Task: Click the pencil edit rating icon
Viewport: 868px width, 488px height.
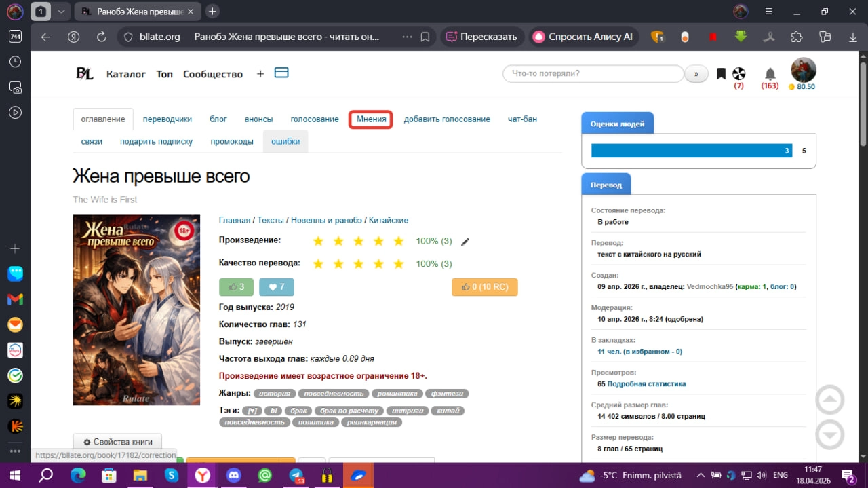Action: [x=465, y=242]
